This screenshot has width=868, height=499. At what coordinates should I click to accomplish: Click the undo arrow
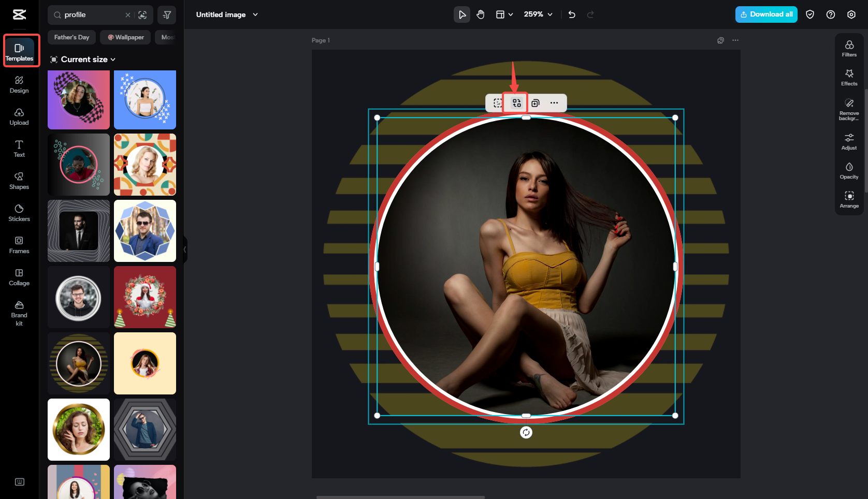pos(572,14)
